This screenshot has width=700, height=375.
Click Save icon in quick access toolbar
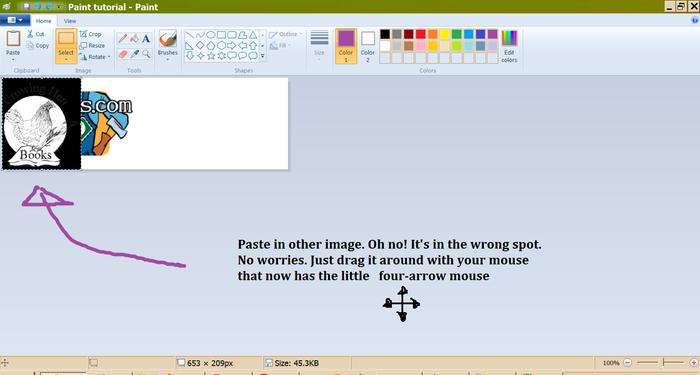click(x=27, y=7)
